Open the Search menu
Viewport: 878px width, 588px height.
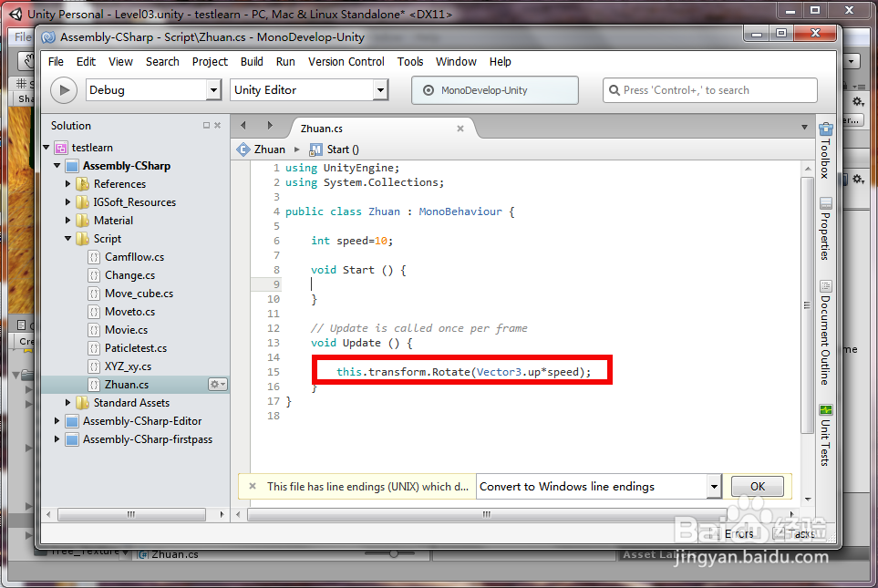[162, 62]
